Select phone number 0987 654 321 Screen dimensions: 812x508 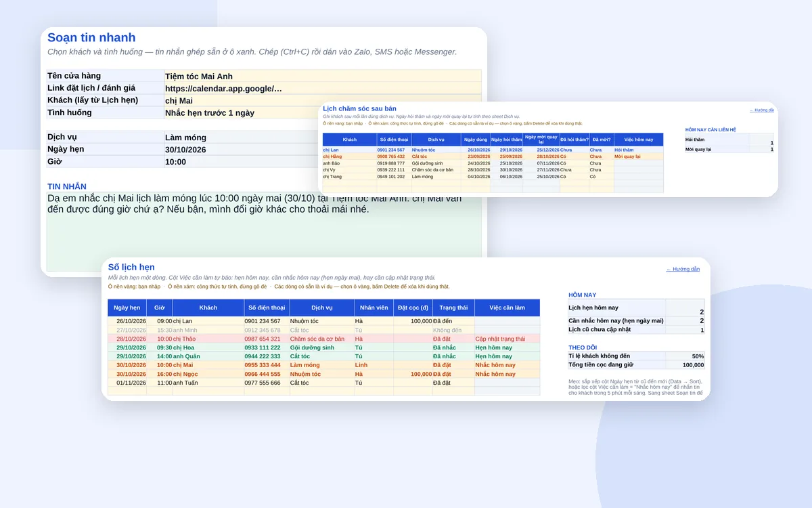tap(267, 339)
